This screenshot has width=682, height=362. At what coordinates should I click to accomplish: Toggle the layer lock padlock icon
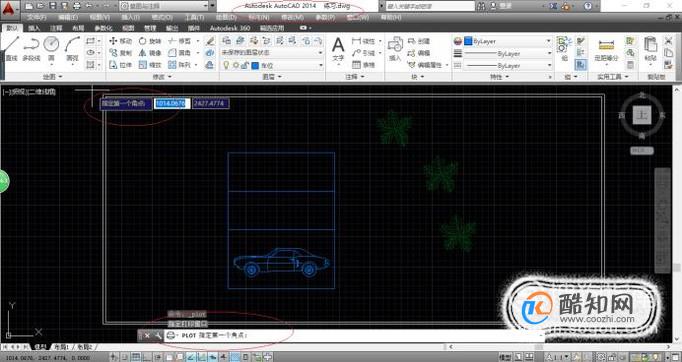pyautogui.click(x=245, y=65)
